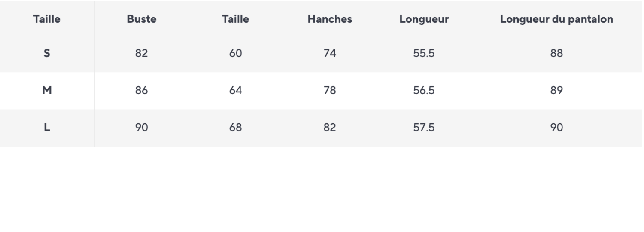The width and height of the screenshot is (644, 232).
Task: Click the size S row label
Action: pos(47,53)
